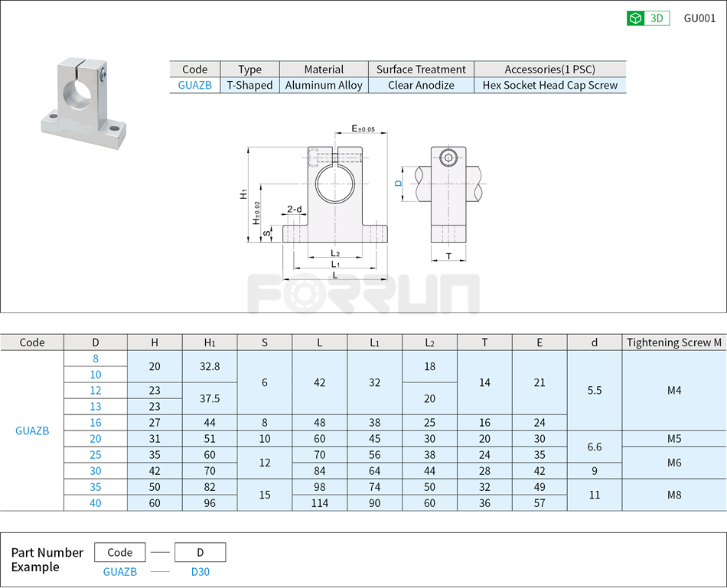Click the D box in part number example
This screenshot has width=727, height=588.
point(200,552)
